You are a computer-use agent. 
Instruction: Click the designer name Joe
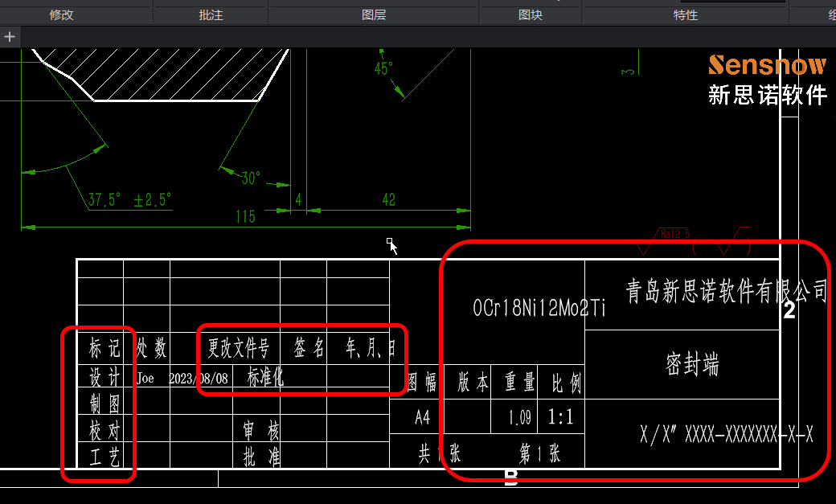[145, 378]
